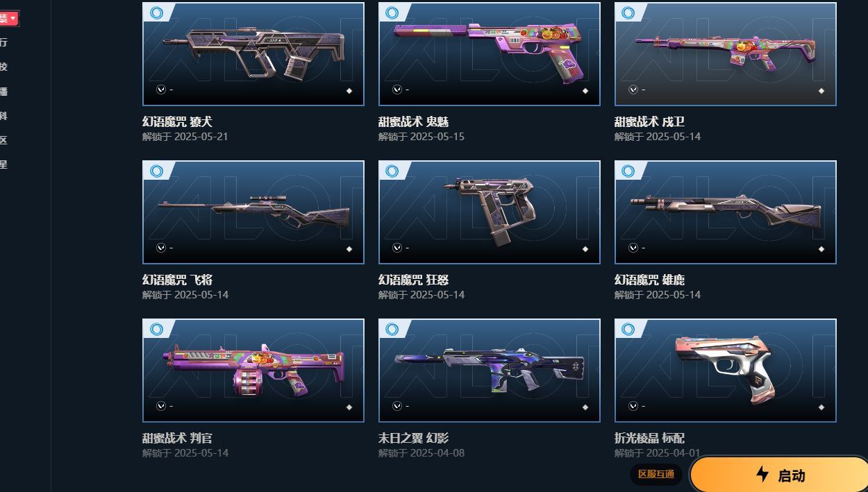Click the 区服互通 badge
This screenshot has height=492, width=868.
[656, 475]
